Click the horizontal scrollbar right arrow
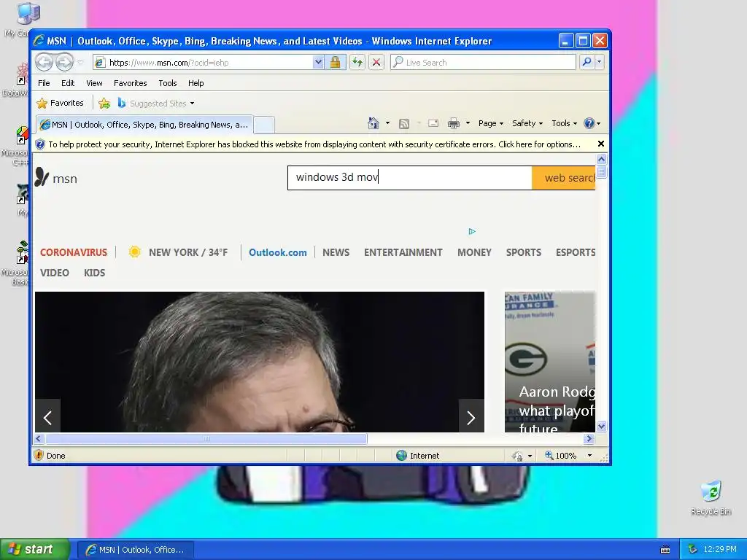 coord(589,438)
